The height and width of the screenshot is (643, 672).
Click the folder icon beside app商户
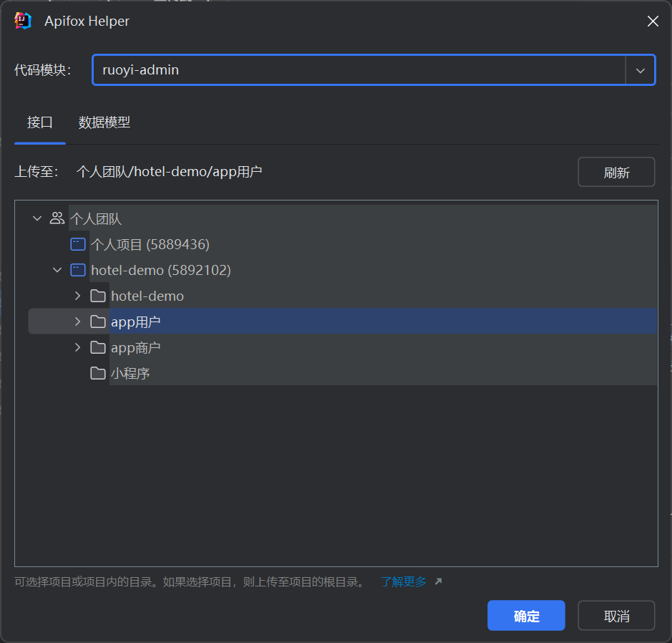tap(98, 347)
